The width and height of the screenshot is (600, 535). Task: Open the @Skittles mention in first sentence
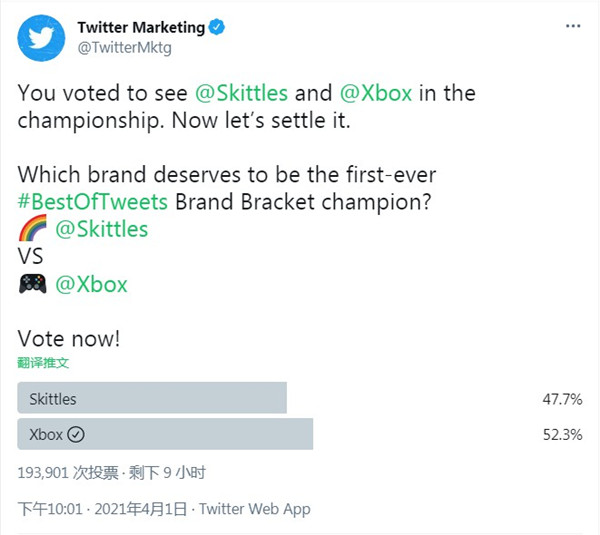click(241, 93)
